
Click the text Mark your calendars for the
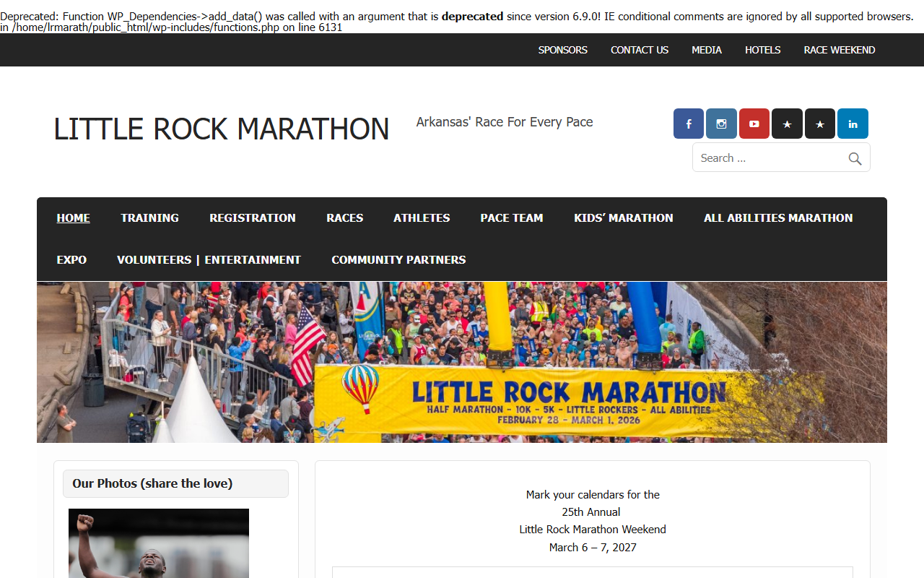tap(593, 494)
